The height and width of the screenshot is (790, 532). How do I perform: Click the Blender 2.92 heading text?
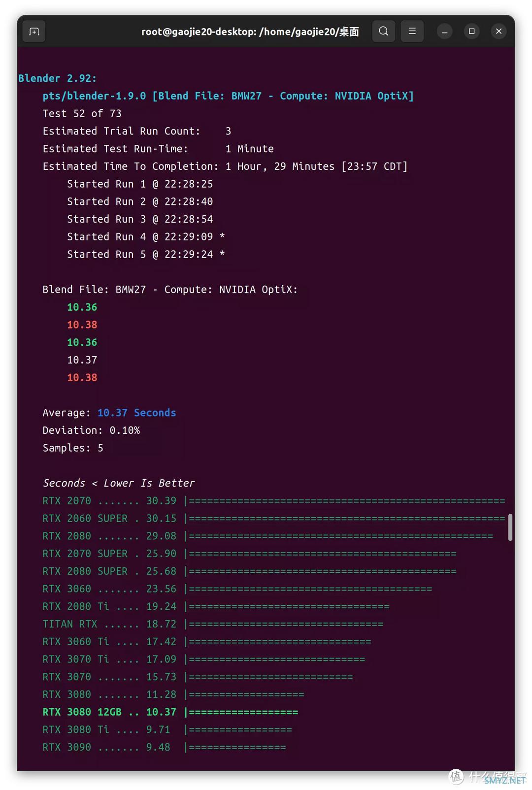tap(58, 78)
